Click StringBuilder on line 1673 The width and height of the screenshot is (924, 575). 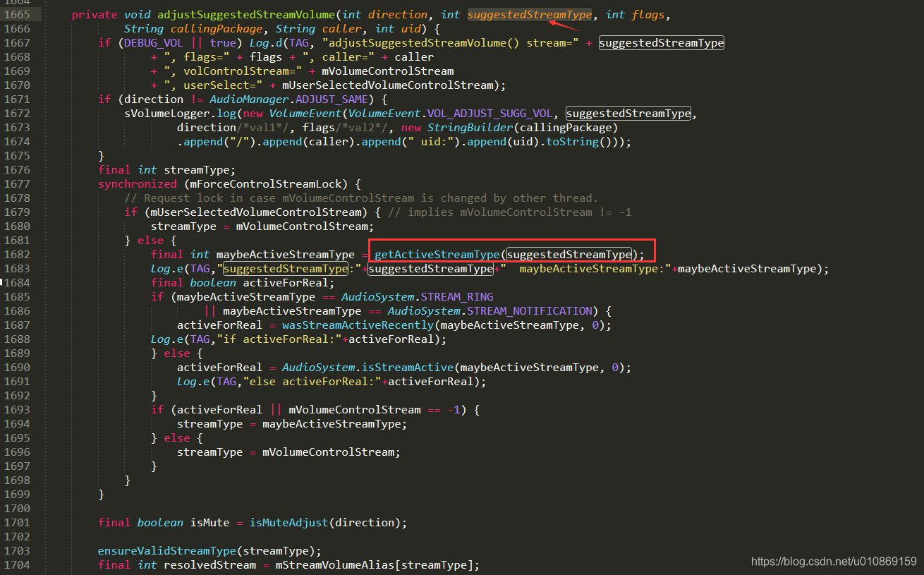[x=470, y=128]
